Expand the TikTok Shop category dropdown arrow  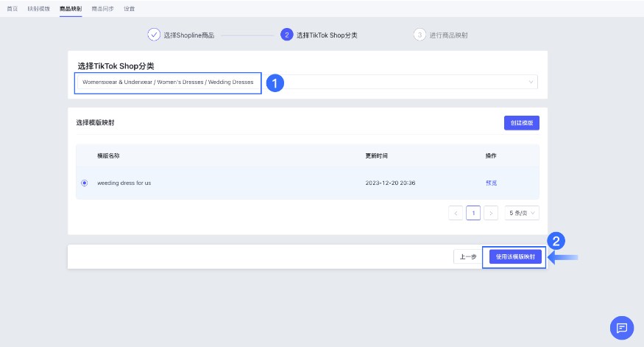(531, 83)
